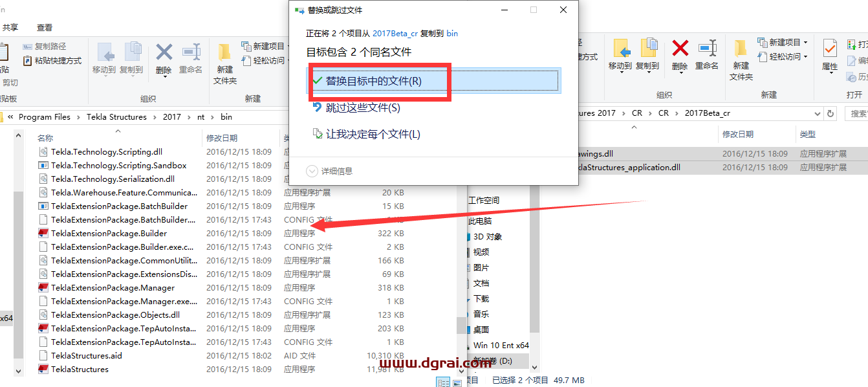Sort by 修改日期 column in right window
Image resolution: width=868 pixels, height=387 pixels.
[x=738, y=134]
